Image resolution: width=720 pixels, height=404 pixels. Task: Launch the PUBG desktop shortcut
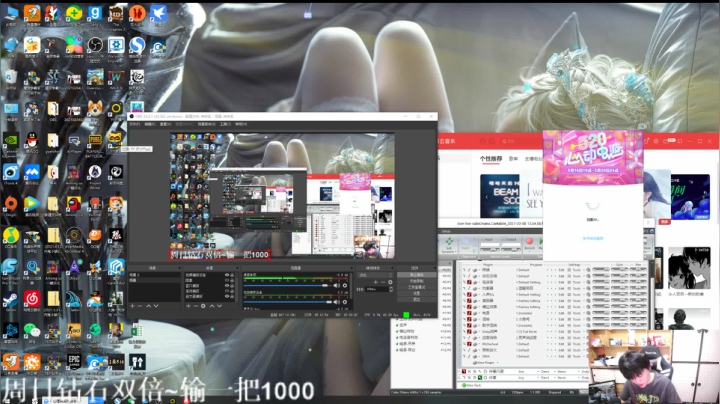95,140
